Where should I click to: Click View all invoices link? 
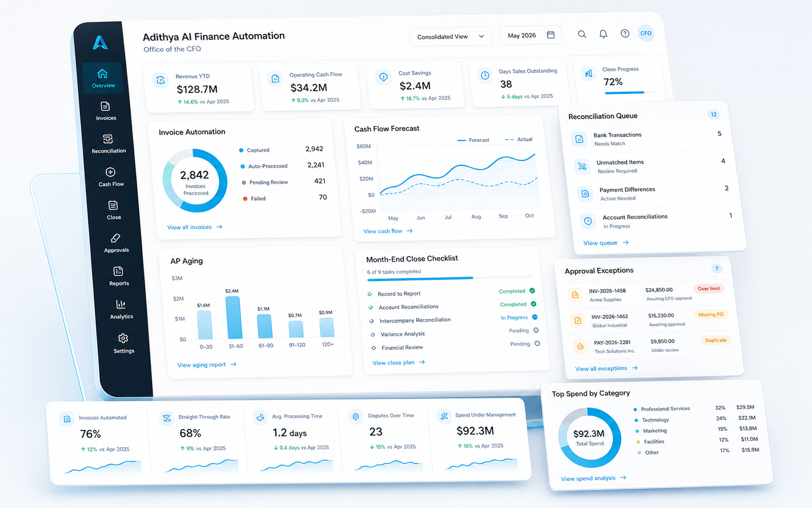coord(195,227)
